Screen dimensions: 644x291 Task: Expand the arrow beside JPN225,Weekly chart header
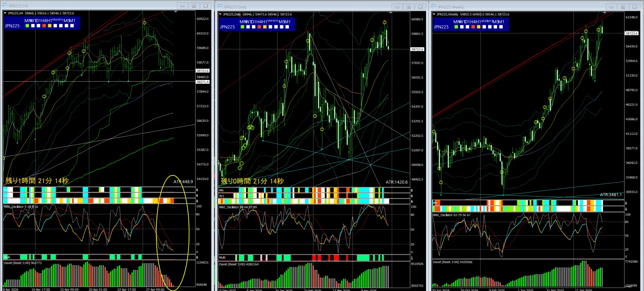[x=434, y=14]
